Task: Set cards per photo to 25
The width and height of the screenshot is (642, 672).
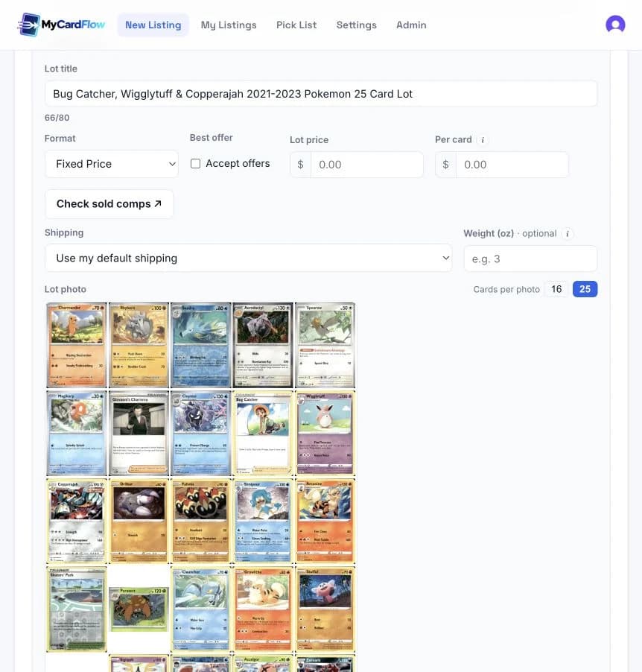Action: point(585,289)
